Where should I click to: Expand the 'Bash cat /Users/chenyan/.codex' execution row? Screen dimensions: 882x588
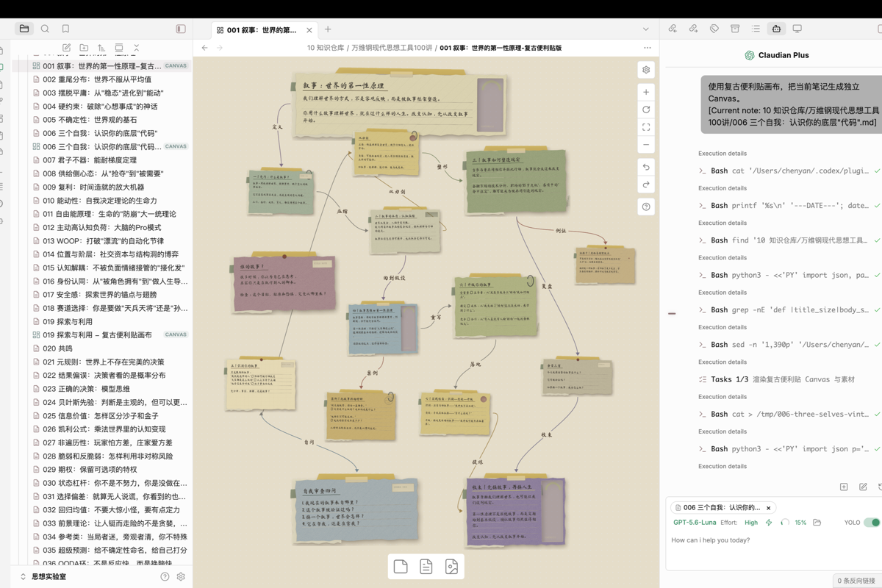789,171
